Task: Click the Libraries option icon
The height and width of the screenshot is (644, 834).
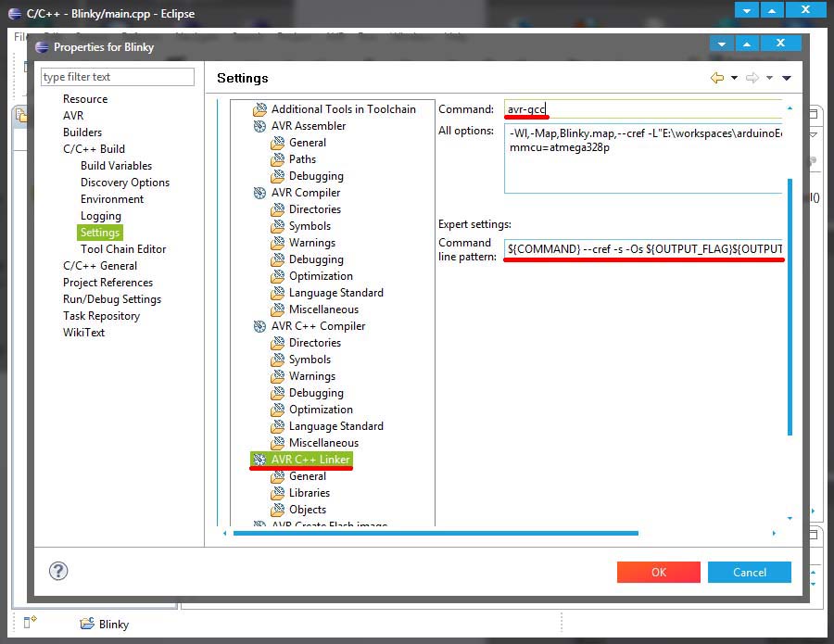Action: click(278, 494)
